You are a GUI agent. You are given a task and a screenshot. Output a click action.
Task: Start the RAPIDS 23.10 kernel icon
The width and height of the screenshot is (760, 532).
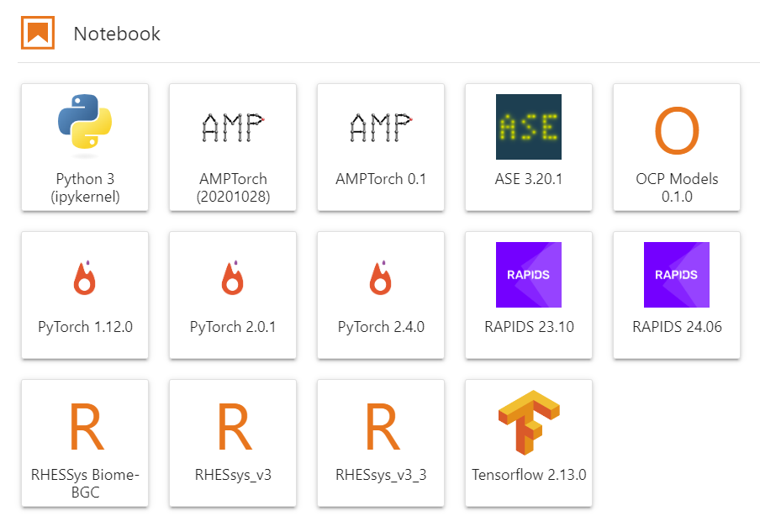click(529, 275)
